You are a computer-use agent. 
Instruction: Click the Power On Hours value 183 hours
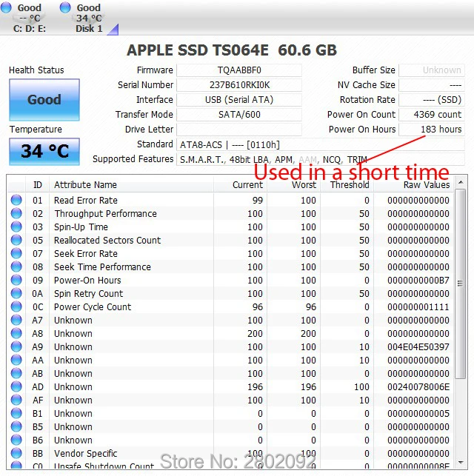pos(432,130)
